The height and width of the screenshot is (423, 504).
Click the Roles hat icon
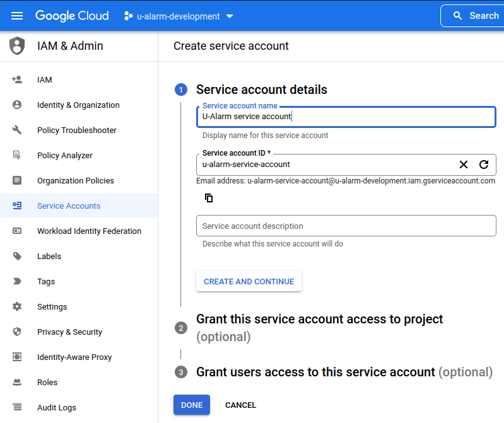[17, 382]
